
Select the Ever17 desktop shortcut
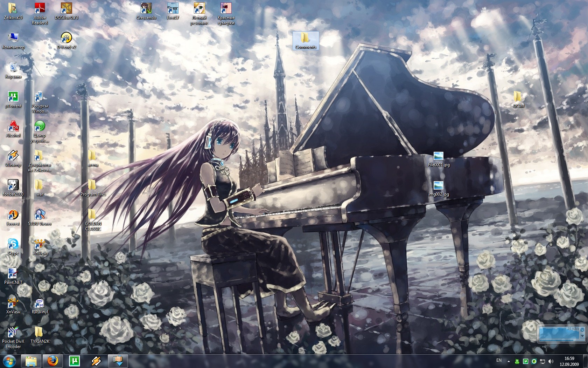point(173,11)
